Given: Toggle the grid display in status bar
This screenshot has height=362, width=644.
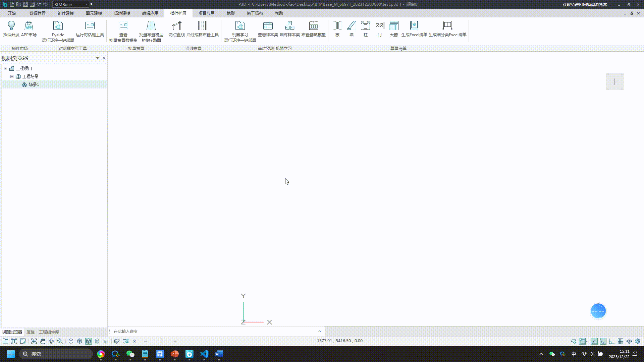Looking at the screenshot, I should click(621, 341).
